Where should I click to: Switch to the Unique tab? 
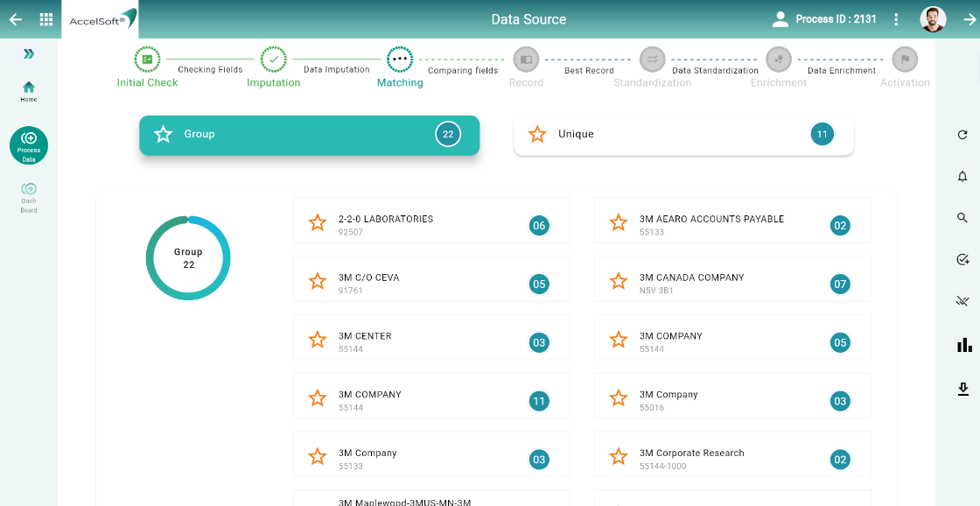pos(682,135)
